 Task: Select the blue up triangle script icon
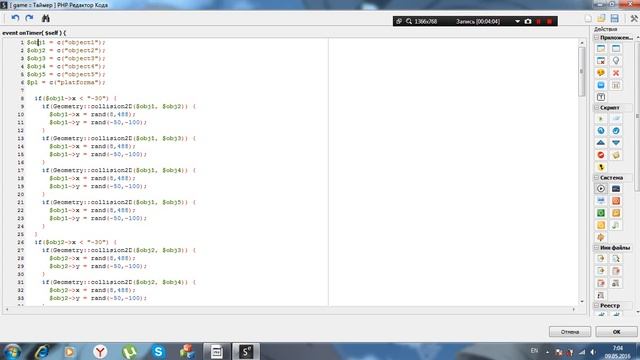point(601,143)
